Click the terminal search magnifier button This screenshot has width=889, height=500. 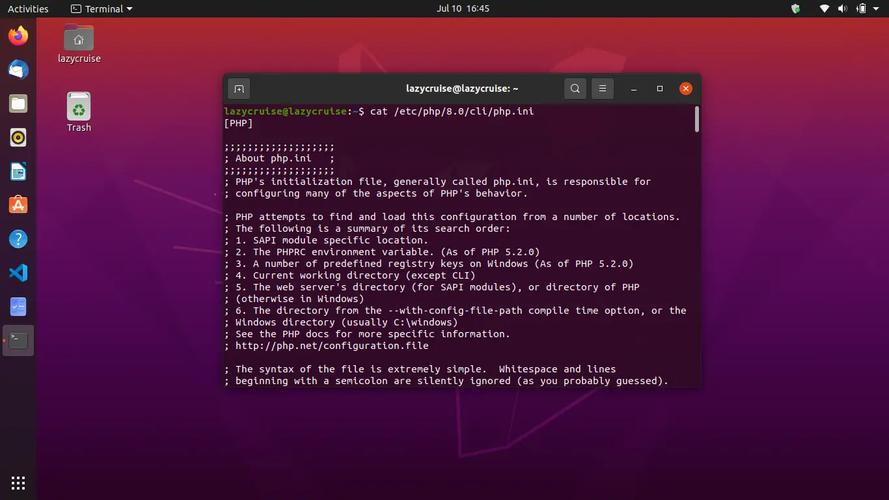(x=575, y=88)
